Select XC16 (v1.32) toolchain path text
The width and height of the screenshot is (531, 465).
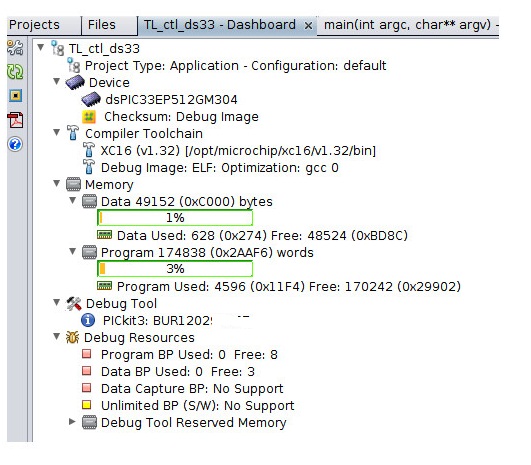[238, 151]
